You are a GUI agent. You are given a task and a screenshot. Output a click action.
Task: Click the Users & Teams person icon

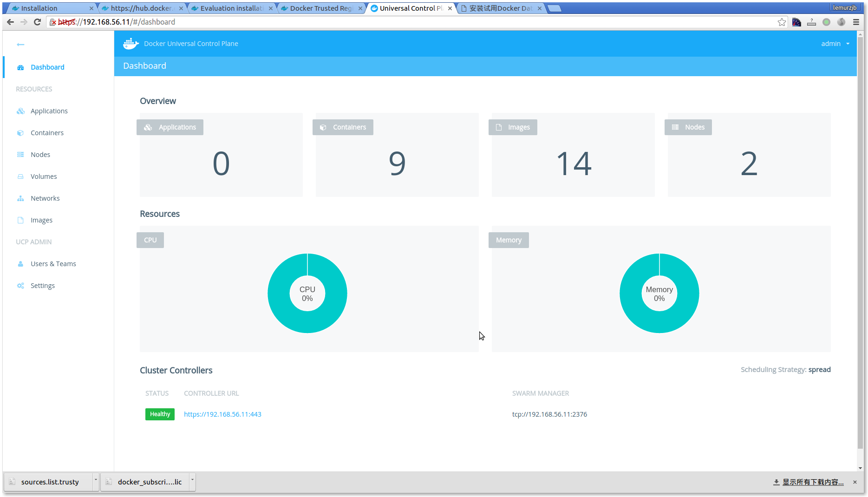click(x=20, y=264)
